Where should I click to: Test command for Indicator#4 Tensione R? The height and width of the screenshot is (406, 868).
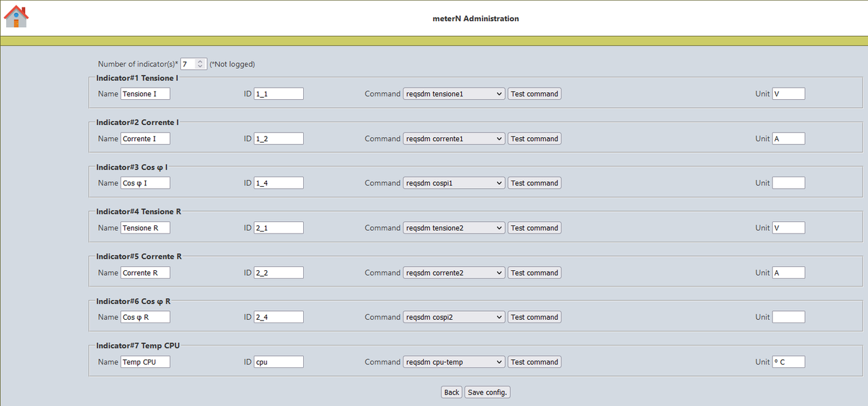(x=534, y=228)
